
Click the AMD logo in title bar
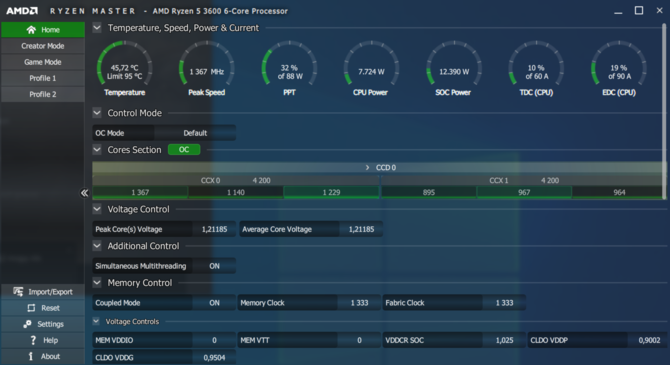[x=22, y=11]
